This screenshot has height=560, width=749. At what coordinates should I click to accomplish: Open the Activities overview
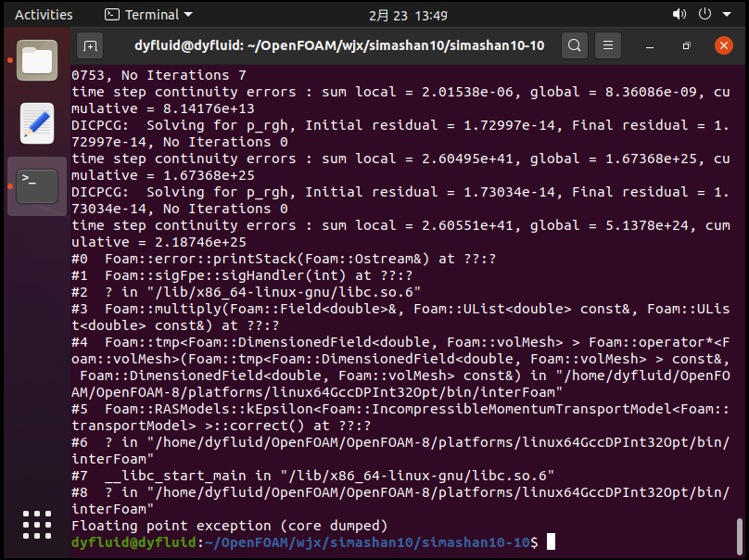click(x=44, y=15)
